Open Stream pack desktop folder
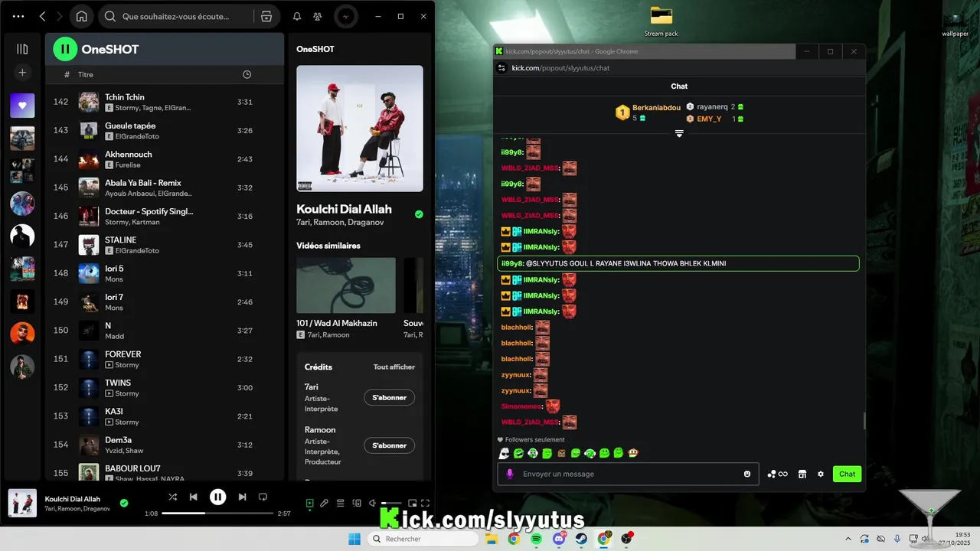Viewport: 980px width, 551px height. point(661,21)
